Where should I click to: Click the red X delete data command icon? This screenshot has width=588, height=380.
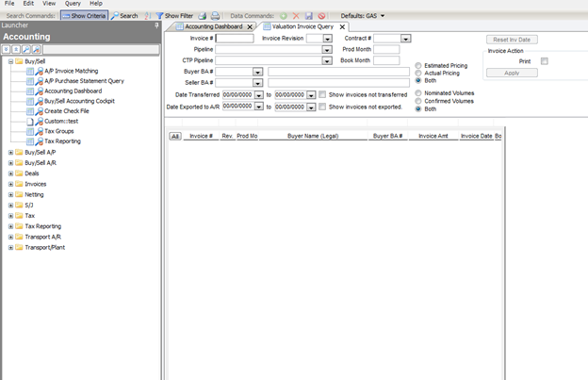pos(296,16)
